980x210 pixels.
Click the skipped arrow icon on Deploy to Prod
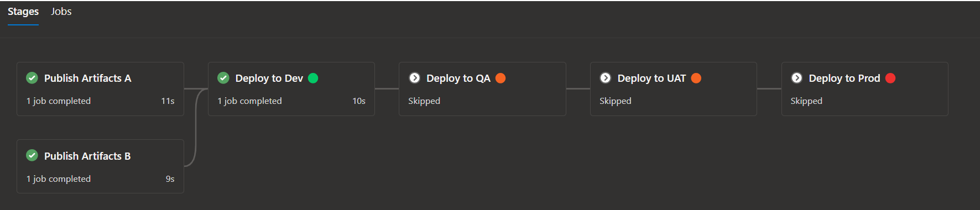pos(797,78)
